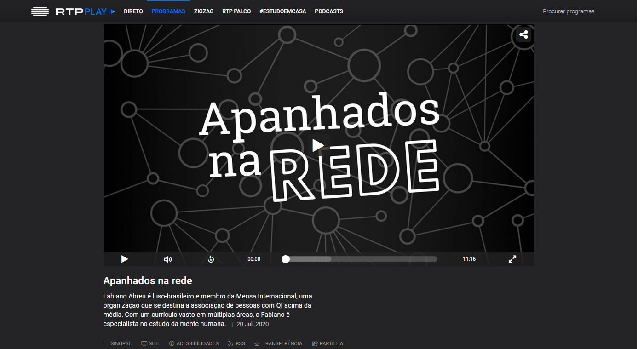This screenshot has width=644, height=349.
Task: Click the Partilha share link
Action: pyautogui.click(x=328, y=343)
